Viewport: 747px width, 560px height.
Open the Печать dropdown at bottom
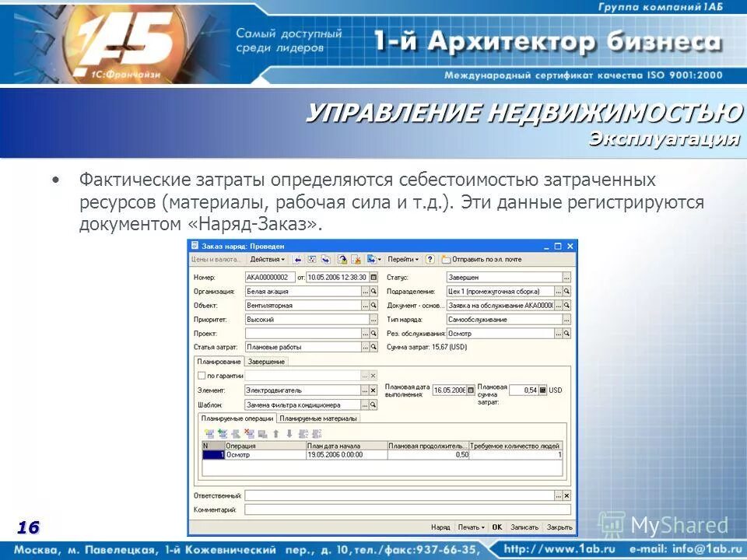(470, 527)
